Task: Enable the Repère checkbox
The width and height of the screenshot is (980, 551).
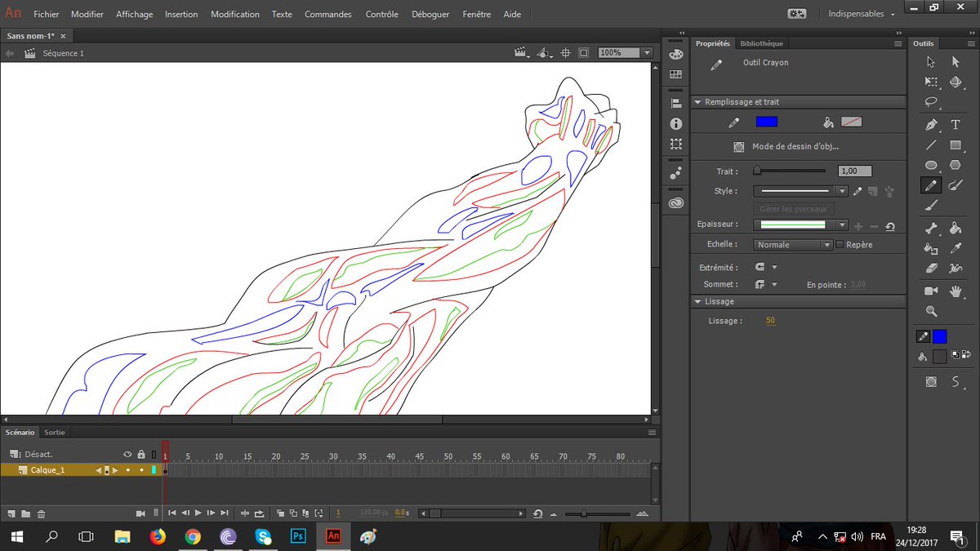Action: [x=840, y=245]
